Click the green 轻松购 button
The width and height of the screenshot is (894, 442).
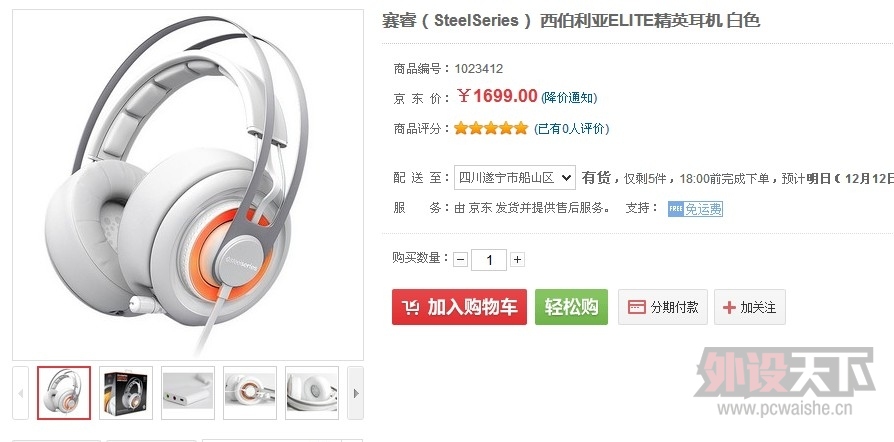(x=571, y=307)
